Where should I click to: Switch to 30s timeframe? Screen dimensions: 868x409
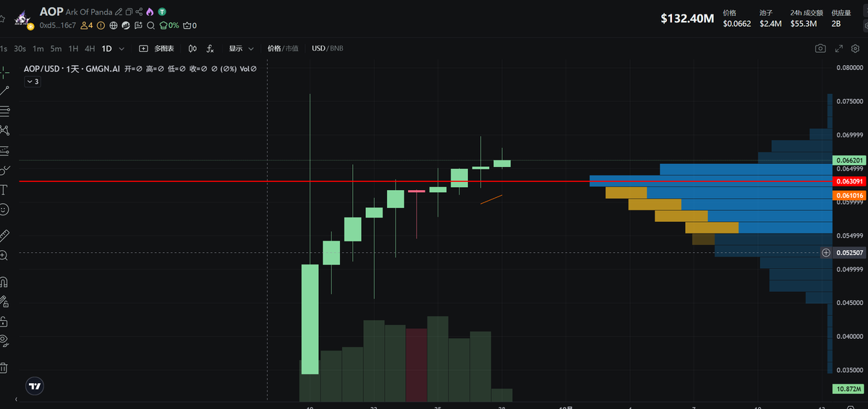(x=20, y=48)
